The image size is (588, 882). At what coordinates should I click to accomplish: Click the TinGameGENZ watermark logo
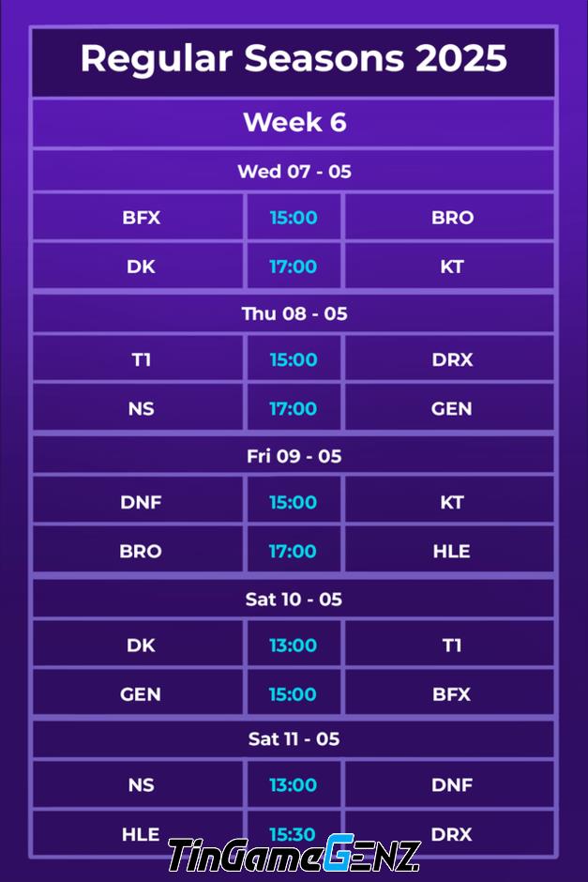tap(294, 855)
